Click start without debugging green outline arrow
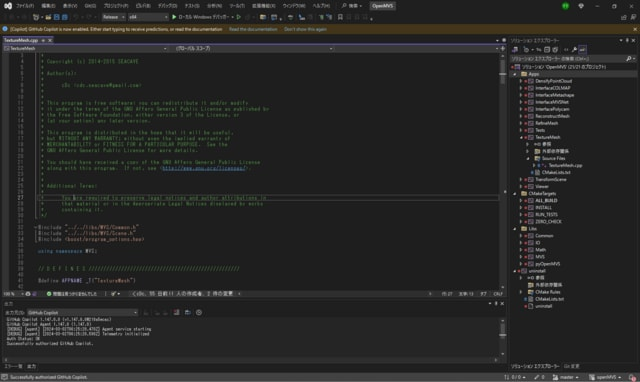Image resolution: width=640 pixels, height=382 pixels. [239, 17]
